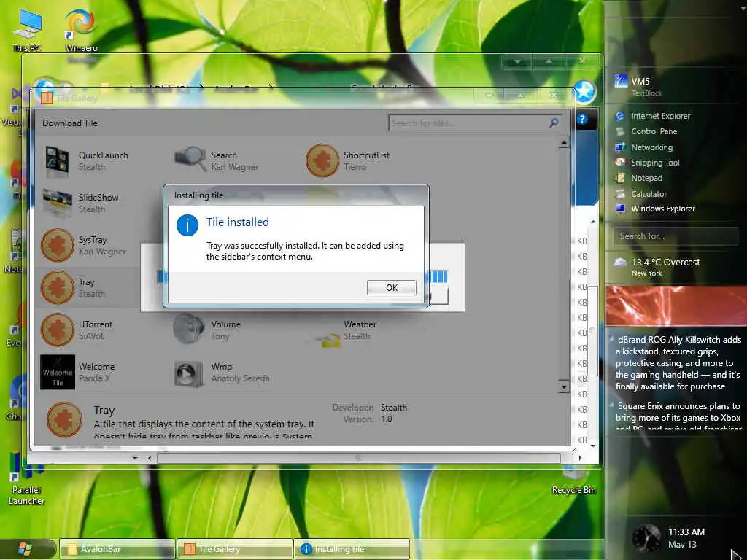Confirm the Tile installed dialog with OK
The height and width of the screenshot is (560, 747).
391,287
